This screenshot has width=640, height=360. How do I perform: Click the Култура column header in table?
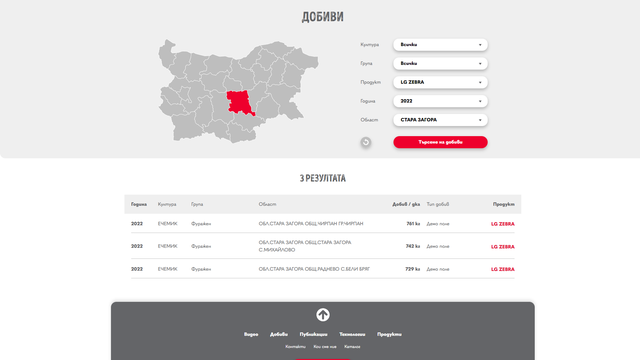coord(167,204)
